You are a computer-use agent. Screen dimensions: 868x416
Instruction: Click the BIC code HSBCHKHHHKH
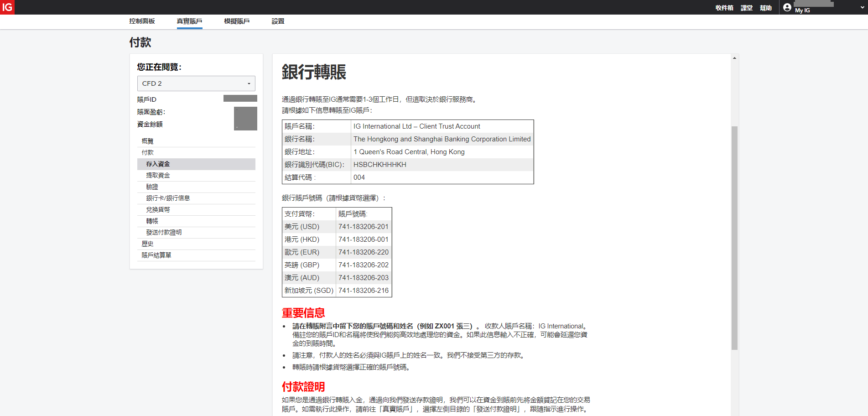(380, 165)
